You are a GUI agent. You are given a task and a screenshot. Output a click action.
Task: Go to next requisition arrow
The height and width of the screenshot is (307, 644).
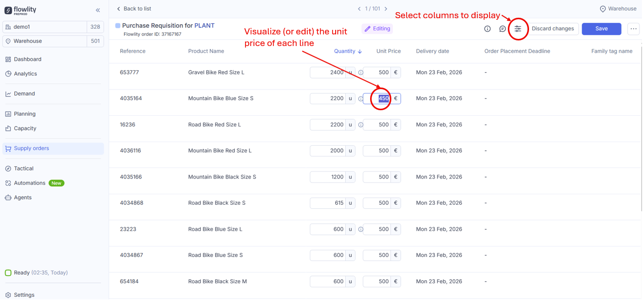point(386,9)
